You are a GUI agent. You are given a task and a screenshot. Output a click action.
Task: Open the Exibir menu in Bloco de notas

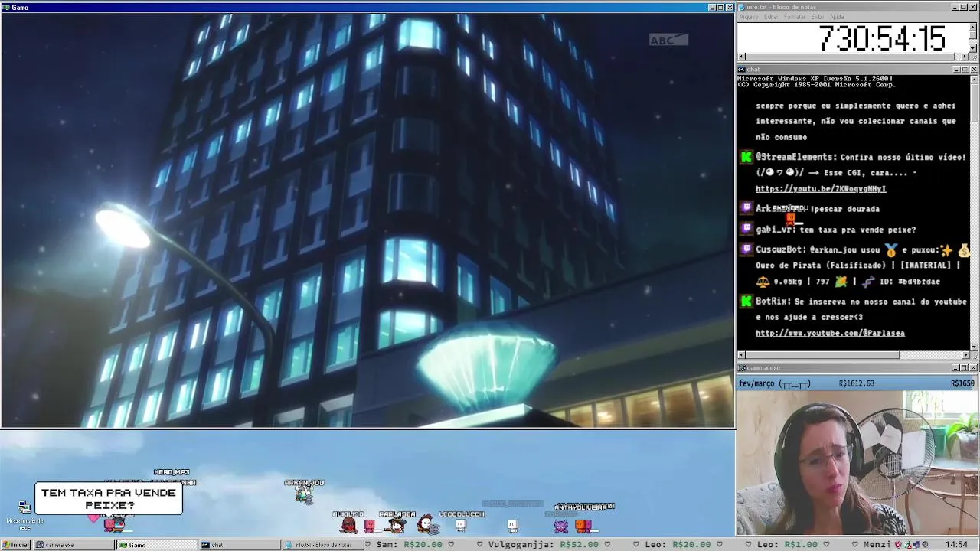[x=817, y=17]
